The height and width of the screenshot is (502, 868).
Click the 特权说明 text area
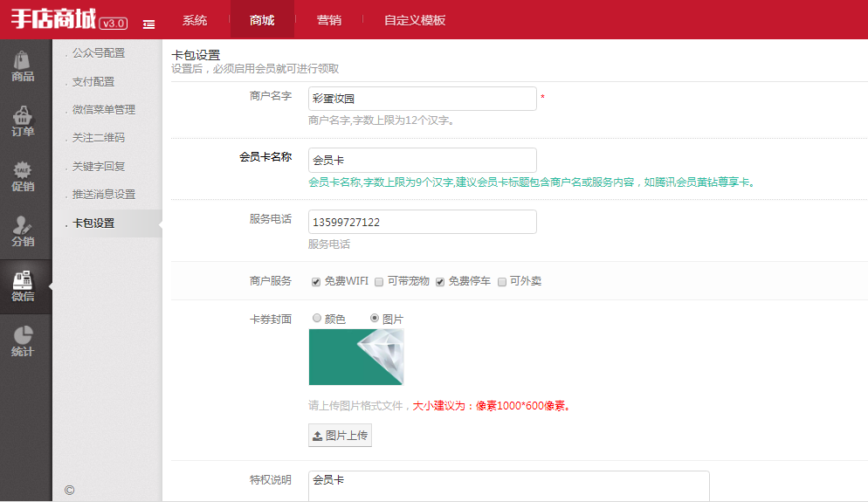[509, 486]
